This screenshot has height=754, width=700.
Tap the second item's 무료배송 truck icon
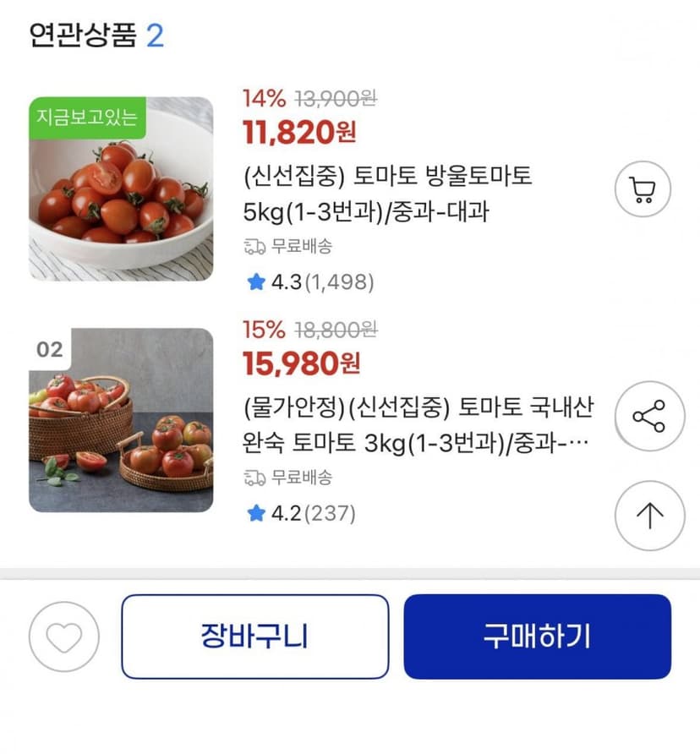(x=254, y=478)
